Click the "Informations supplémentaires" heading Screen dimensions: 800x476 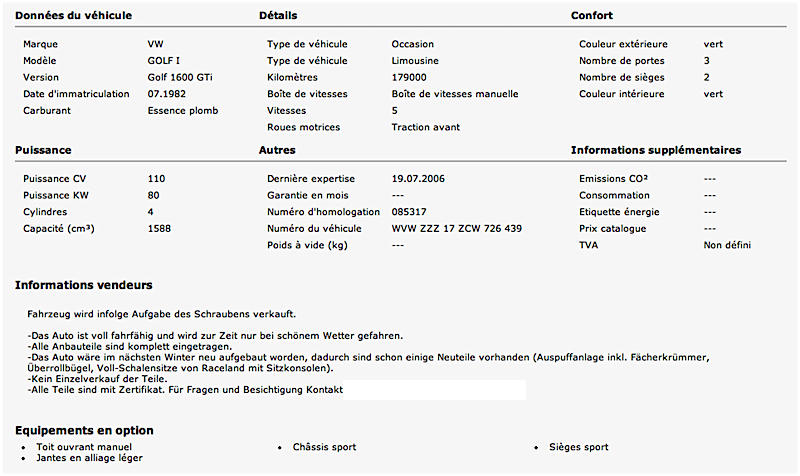(x=655, y=150)
